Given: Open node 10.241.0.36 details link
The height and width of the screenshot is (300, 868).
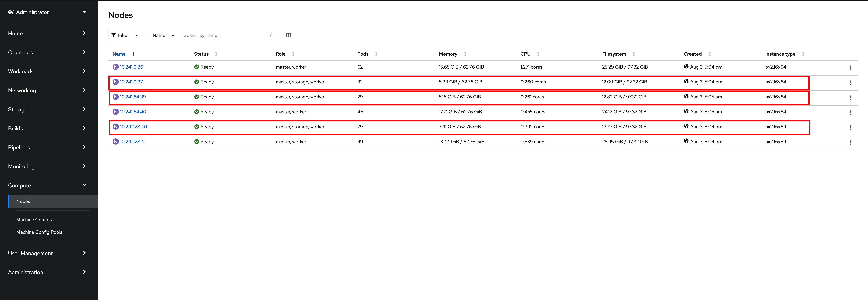Looking at the screenshot, I should click(x=131, y=67).
